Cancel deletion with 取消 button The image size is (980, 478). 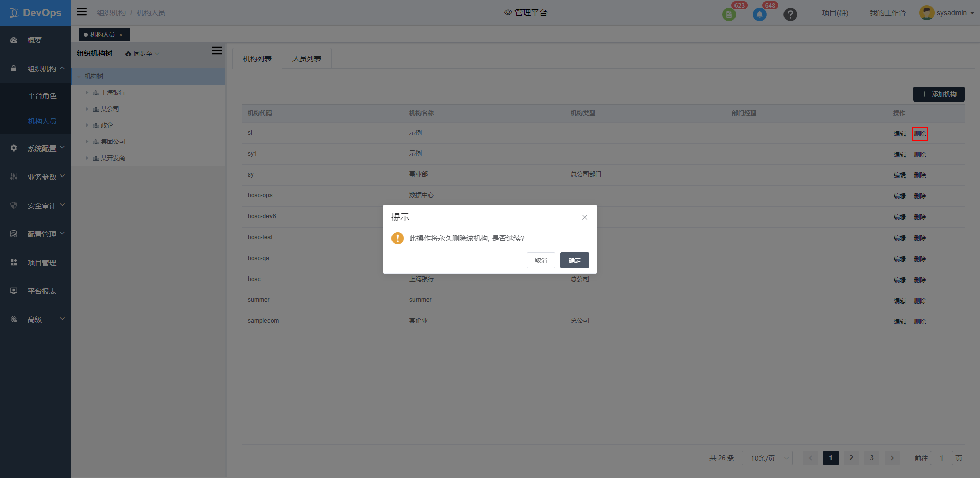click(541, 260)
